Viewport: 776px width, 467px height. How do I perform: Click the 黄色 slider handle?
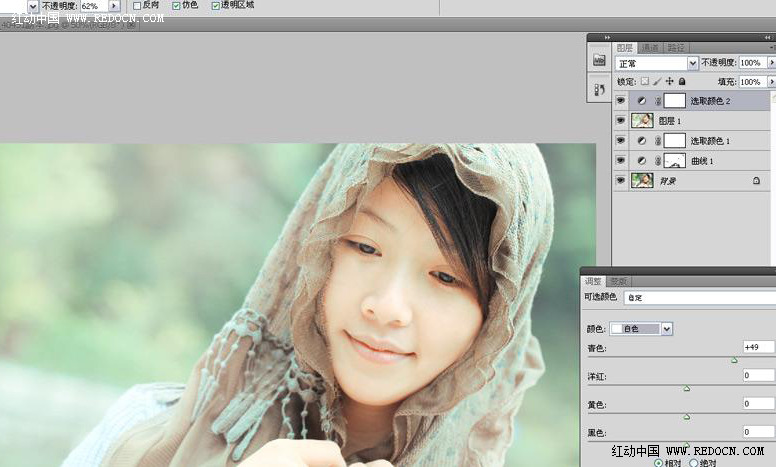(687, 417)
